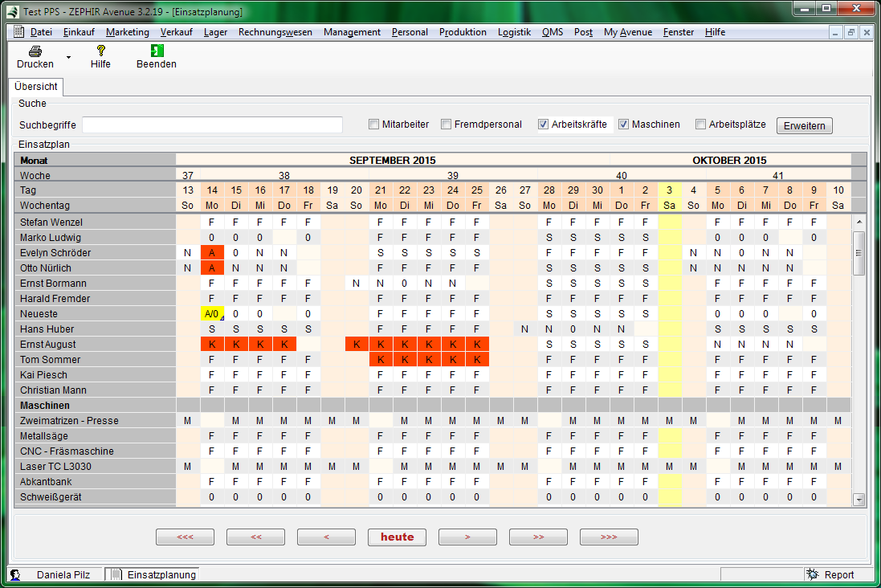This screenshot has width=881, height=588.
Task: Click the Einsatzplanung document icon in status bar
Action: coord(116,574)
